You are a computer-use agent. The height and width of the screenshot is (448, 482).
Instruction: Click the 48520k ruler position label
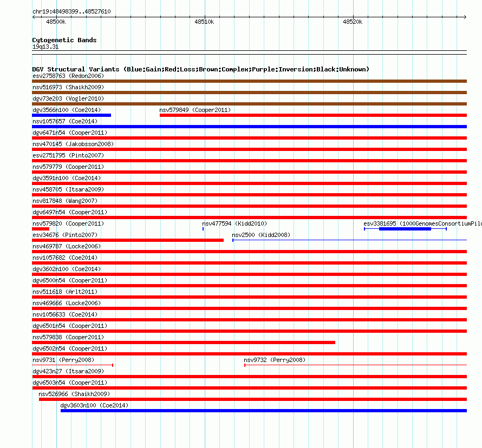353,22
